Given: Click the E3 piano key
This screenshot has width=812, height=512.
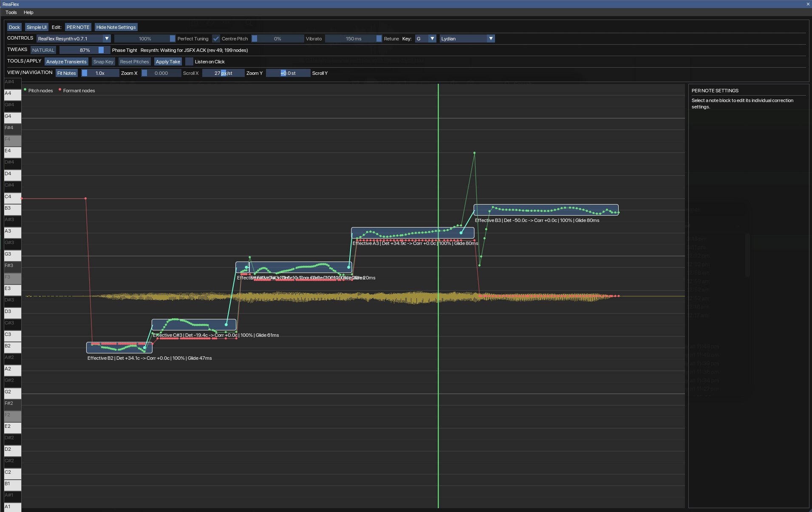Looking at the screenshot, I should 12,290.
